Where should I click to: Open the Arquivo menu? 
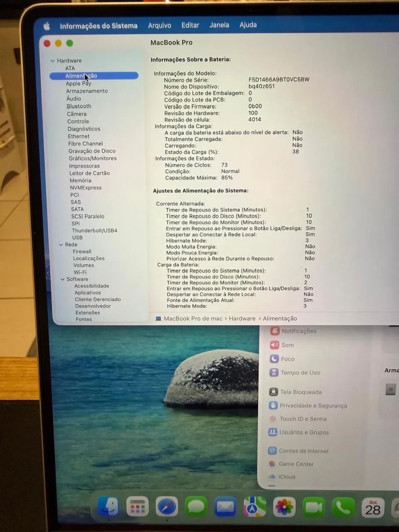click(160, 25)
